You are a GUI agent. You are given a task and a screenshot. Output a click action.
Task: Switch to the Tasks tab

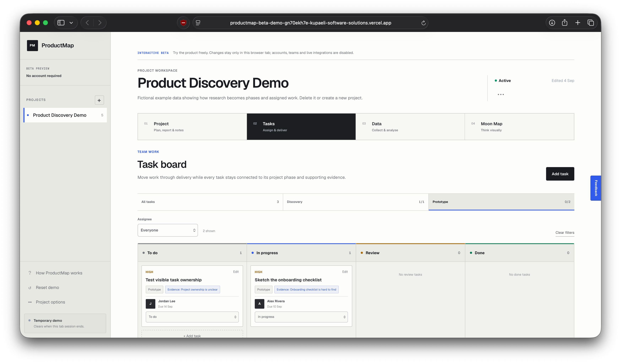click(x=301, y=127)
